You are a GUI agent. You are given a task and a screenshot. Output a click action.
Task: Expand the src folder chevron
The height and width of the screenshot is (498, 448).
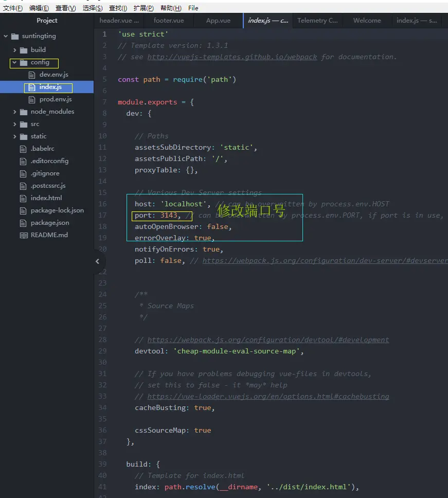pos(14,124)
